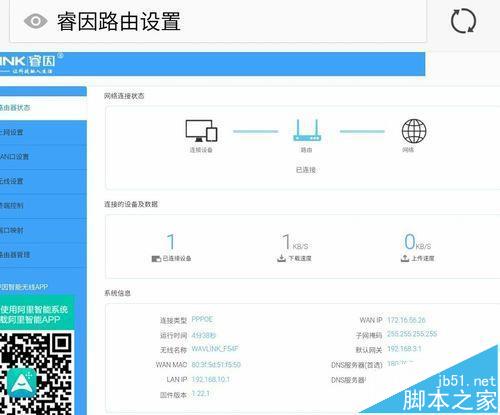500x415 pixels.
Task: Click the LAN IP 192.168.10.1
Action: tap(211, 380)
